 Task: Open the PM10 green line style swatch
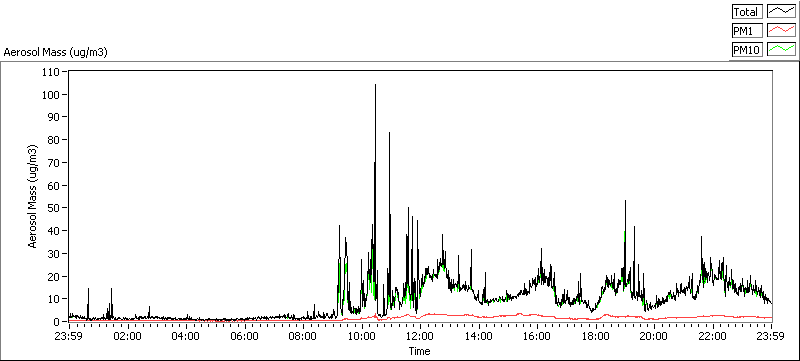pos(781,49)
